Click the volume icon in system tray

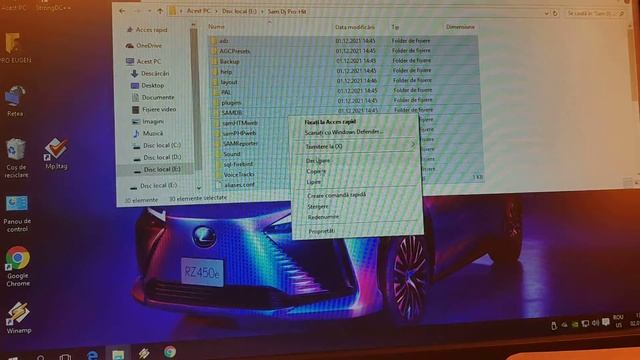coord(596,323)
